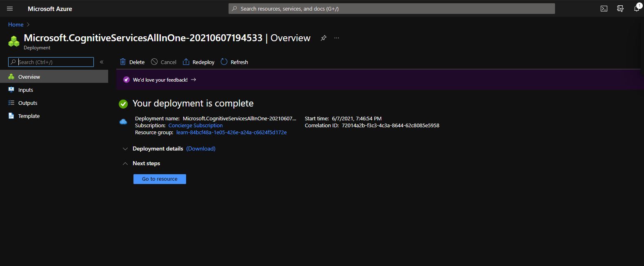Select Outputs in the left menu
This screenshot has width=644, height=266.
click(x=54, y=103)
